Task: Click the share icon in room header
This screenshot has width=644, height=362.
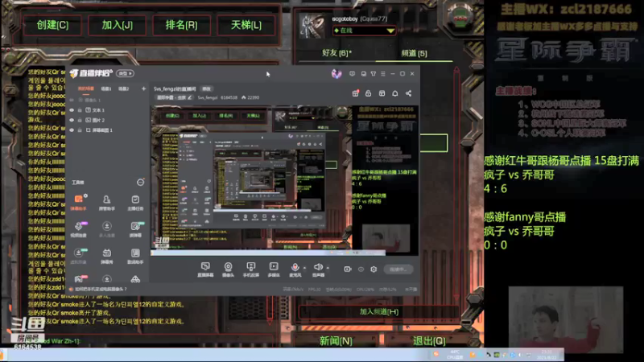Action: click(408, 93)
